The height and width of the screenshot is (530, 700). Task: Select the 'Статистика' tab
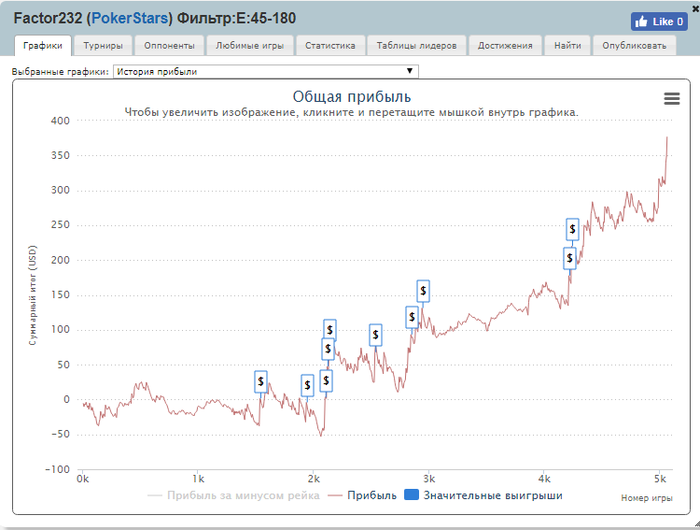point(330,46)
